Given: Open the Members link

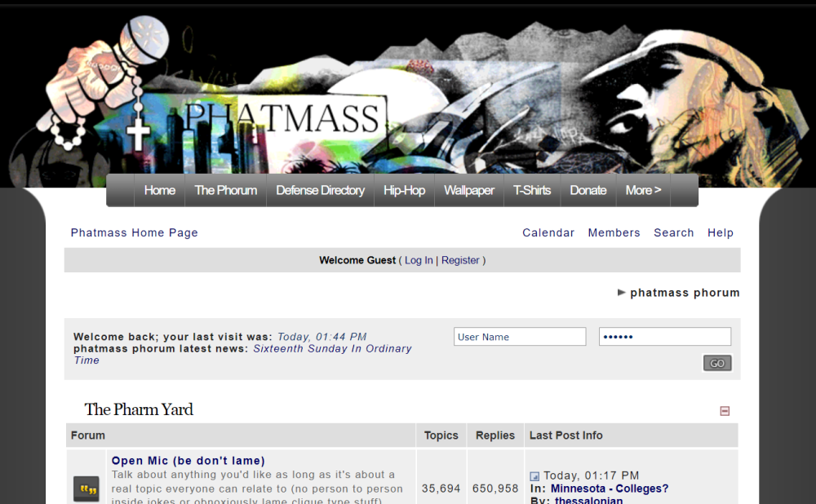Looking at the screenshot, I should pyautogui.click(x=614, y=232).
